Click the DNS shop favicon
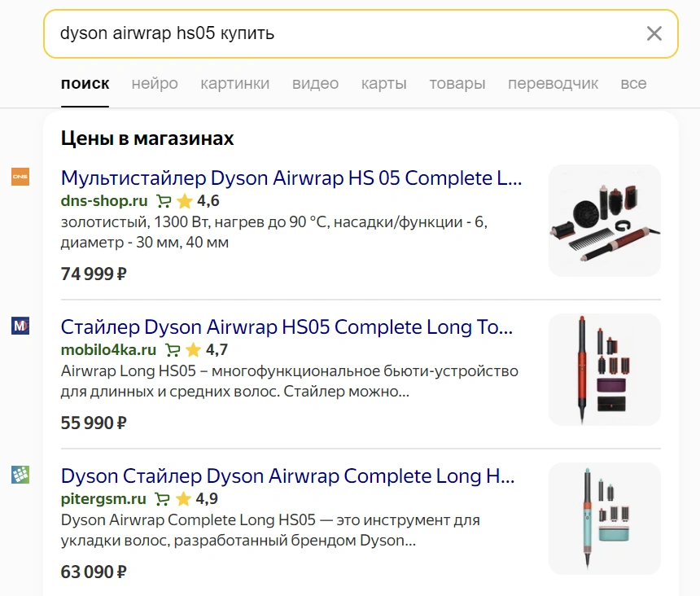 (20, 177)
